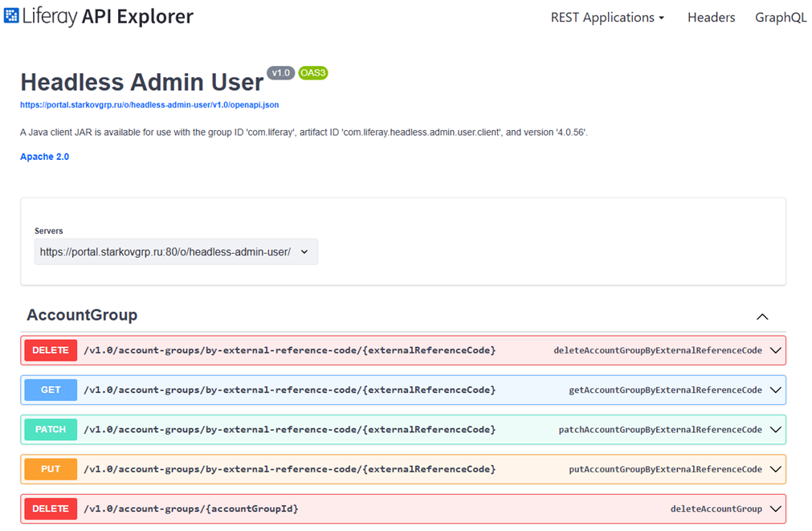Screen dimensions: 812x531
Task: Open the REST Applications dropdown menu
Action: point(607,18)
